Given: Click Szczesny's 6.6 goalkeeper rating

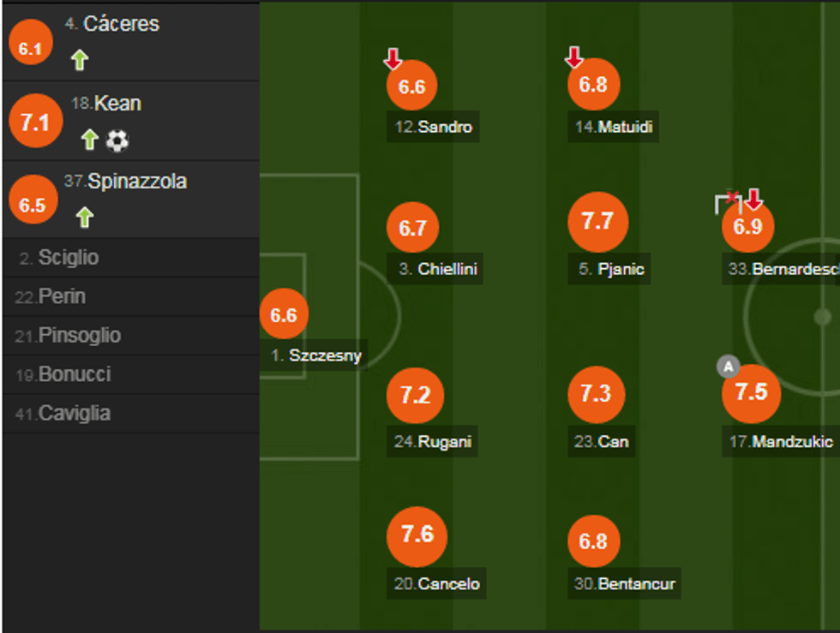Looking at the screenshot, I should point(284,314).
